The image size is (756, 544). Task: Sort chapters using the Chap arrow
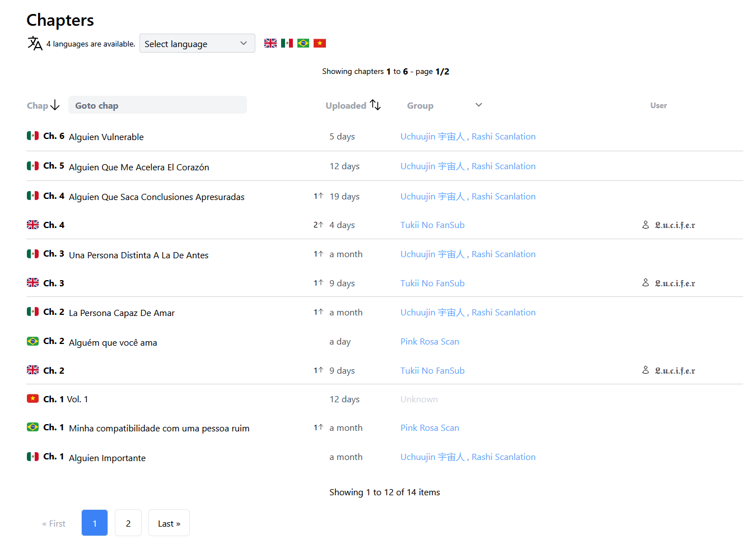55,105
